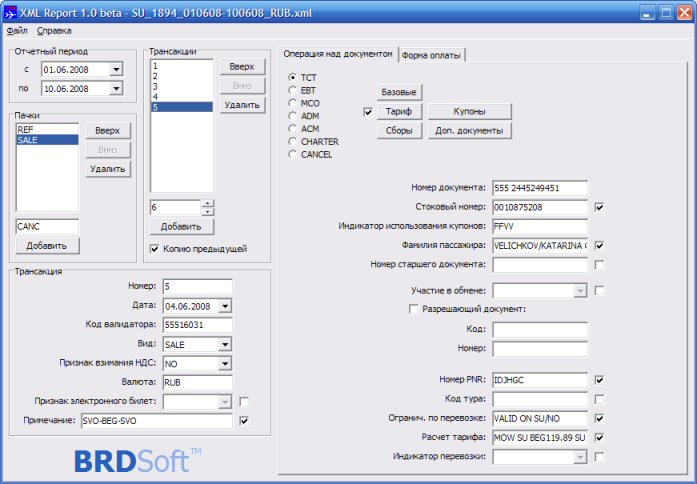Increase transaction number spinner up arrow
The width and height of the screenshot is (697, 484).
click(208, 203)
